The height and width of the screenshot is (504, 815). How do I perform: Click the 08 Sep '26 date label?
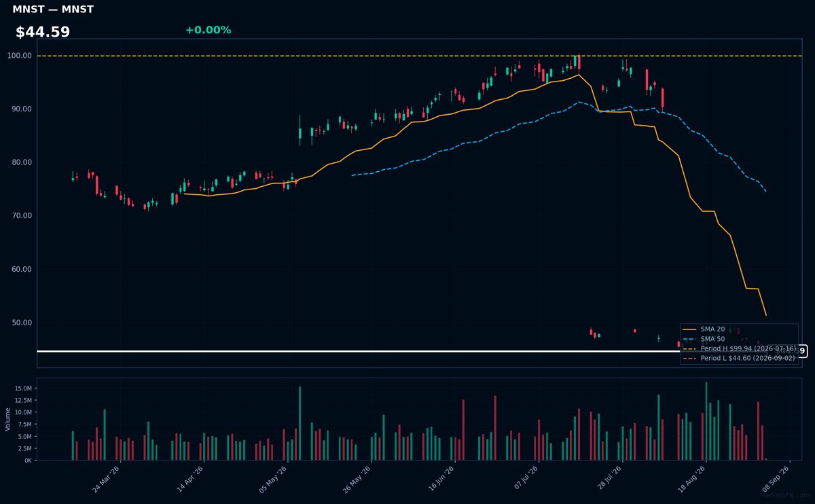776,479
